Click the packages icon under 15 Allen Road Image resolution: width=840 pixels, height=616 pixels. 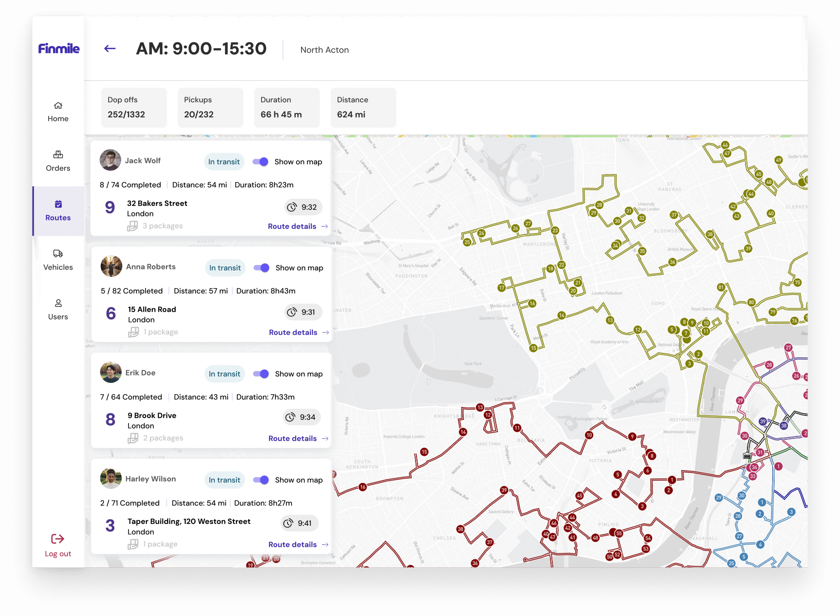(133, 332)
